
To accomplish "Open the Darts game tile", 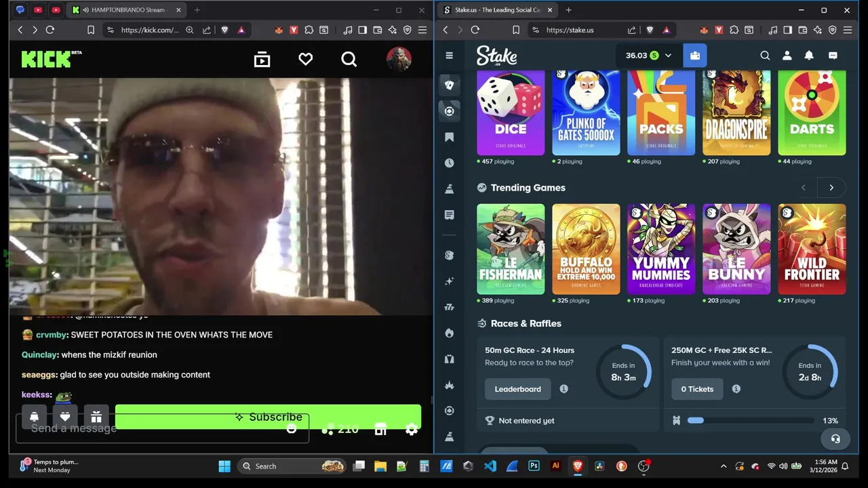I will pyautogui.click(x=812, y=113).
